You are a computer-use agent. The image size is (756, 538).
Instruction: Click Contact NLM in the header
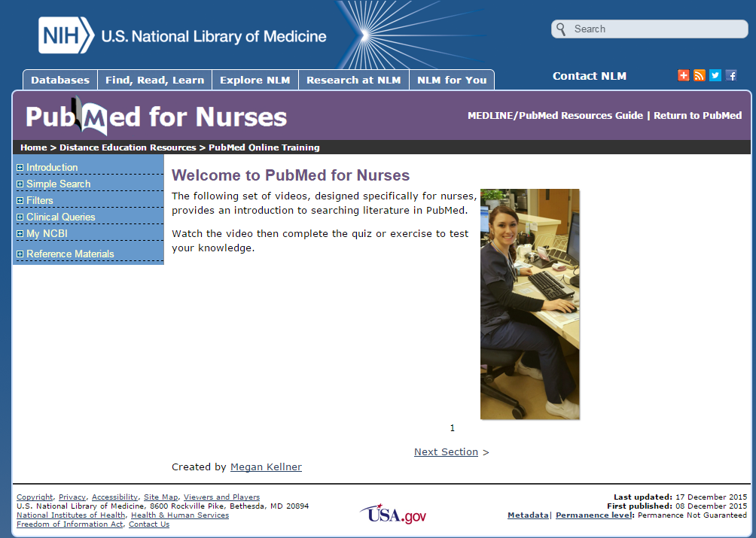pos(589,76)
